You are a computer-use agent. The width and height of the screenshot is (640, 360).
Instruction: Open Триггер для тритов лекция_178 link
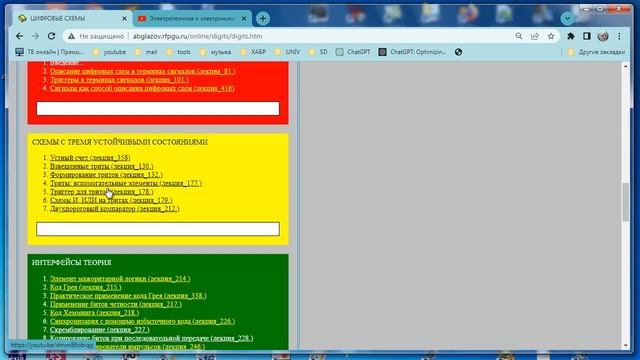[102, 192]
